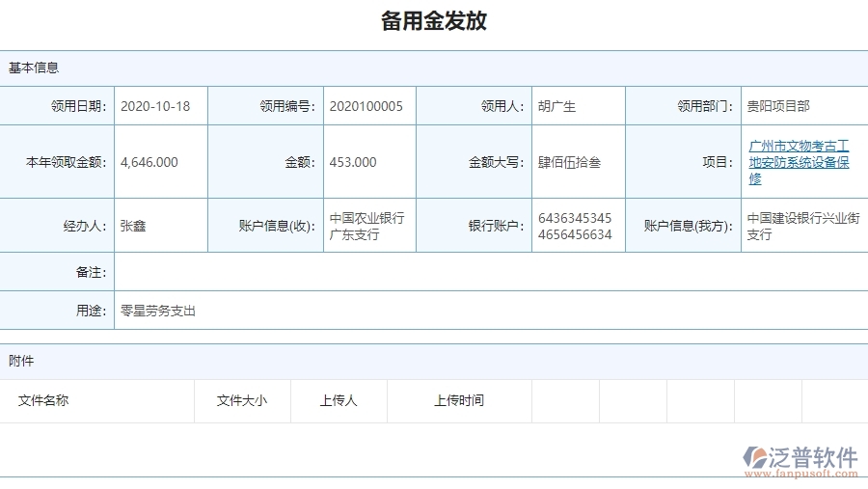This screenshot has height=489, width=868.
Task: Click the 金额大写 value 肆佰伍拾叁
Action: point(569,162)
